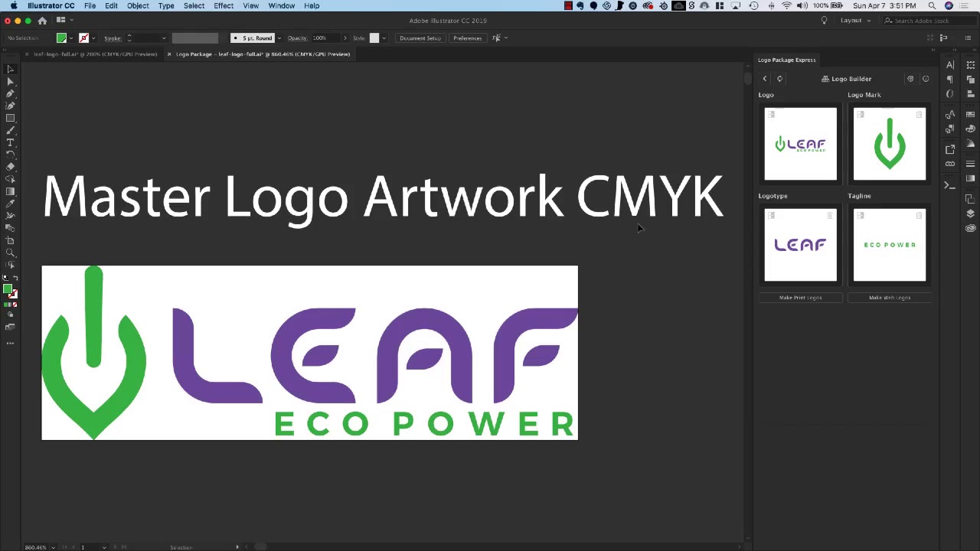Reset to default fill and stroke
Image resolution: width=980 pixels, height=551 pixels.
coord(5,279)
